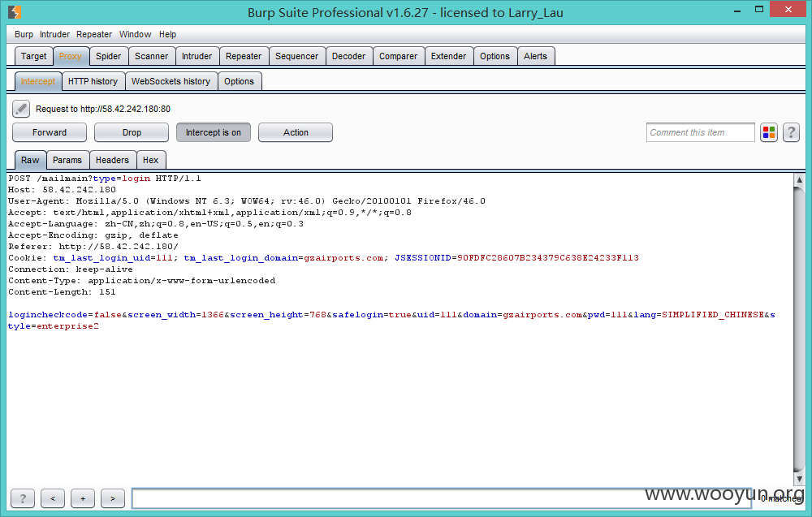812x517 pixels.
Task: Open the intercept help question mark icon
Action: point(791,132)
